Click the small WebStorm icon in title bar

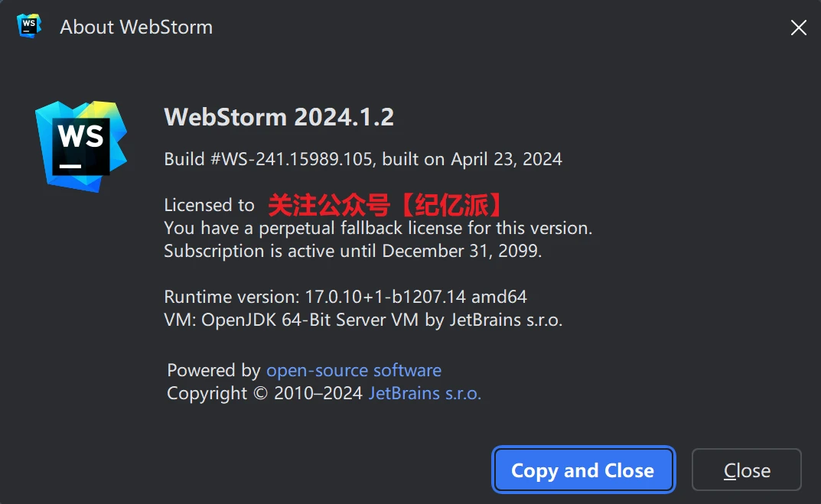pos(29,26)
